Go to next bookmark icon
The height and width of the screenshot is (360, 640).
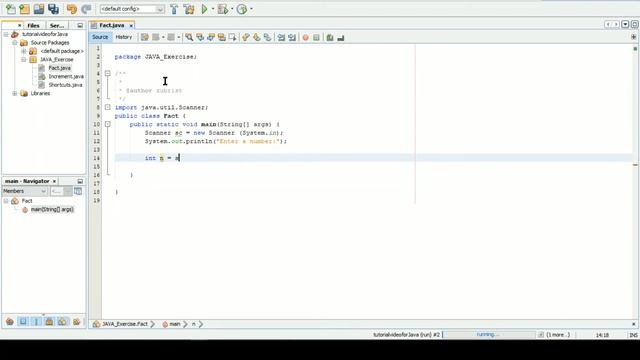tap(257, 38)
